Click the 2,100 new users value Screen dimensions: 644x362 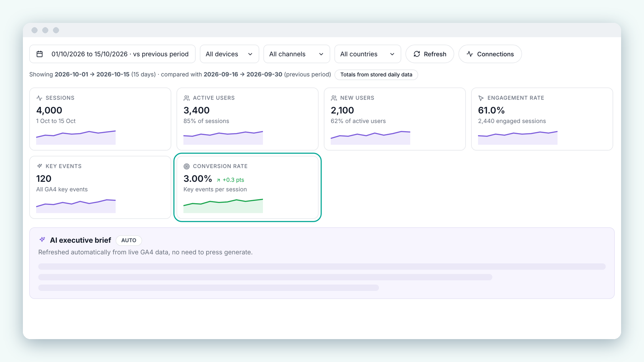click(x=342, y=111)
